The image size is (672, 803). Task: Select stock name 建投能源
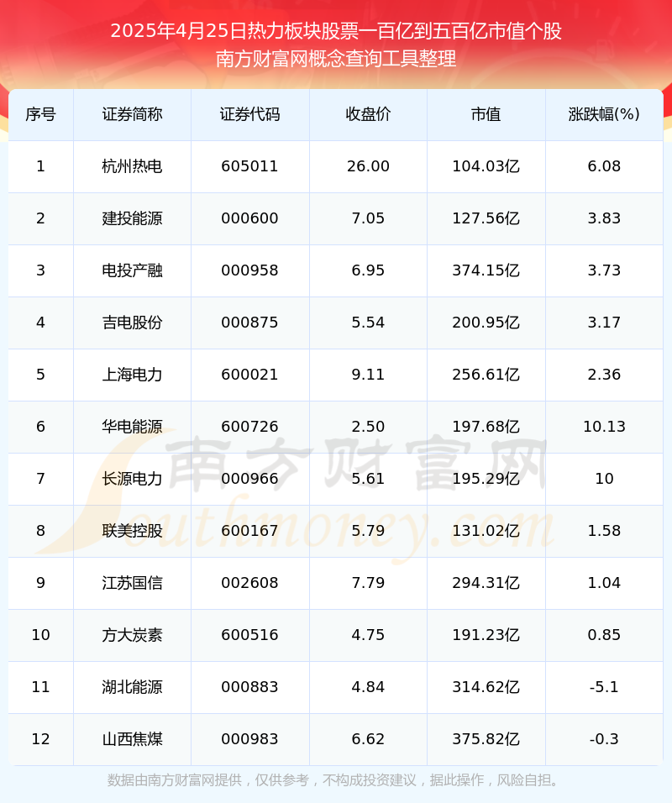pyautogui.click(x=132, y=218)
